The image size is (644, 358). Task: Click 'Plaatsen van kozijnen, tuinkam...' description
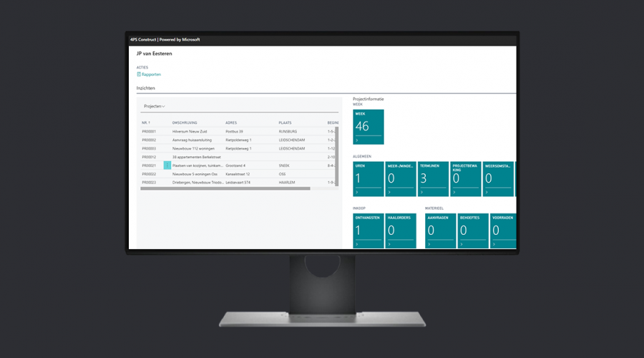pos(197,165)
